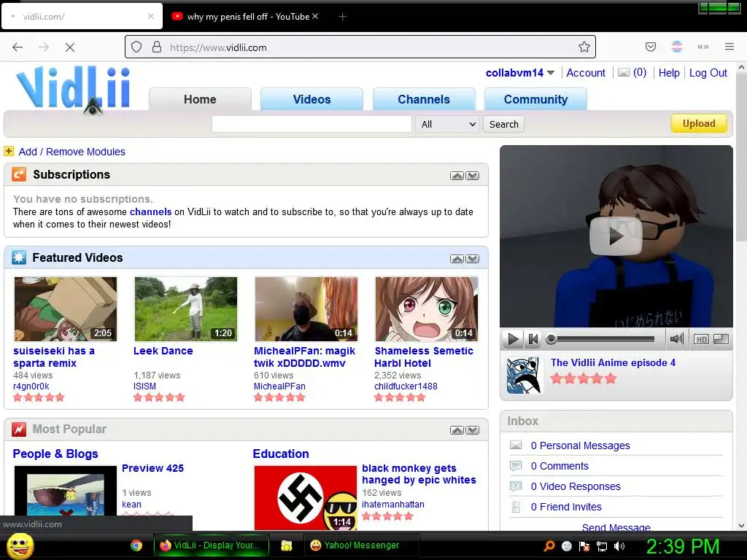Move Featured Videos module up
The height and width of the screenshot is (560, 747).
tap(457, 259)
